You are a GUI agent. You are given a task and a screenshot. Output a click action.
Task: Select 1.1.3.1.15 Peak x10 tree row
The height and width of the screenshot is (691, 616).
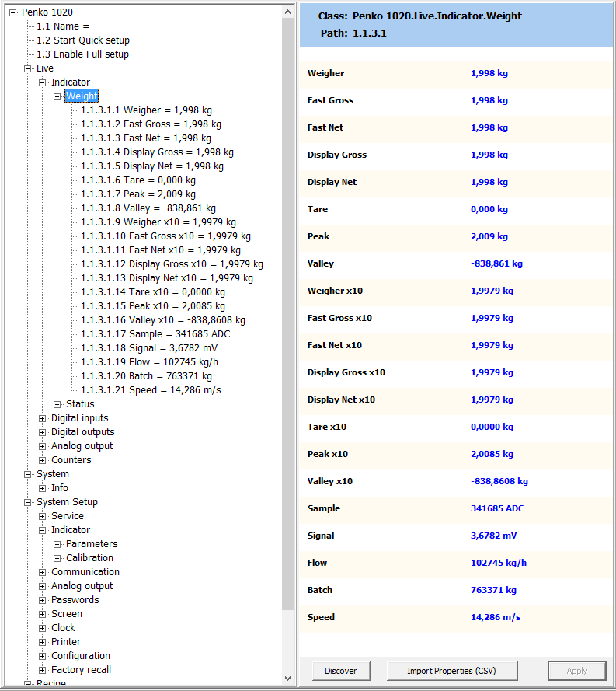(x=153, y=306)
